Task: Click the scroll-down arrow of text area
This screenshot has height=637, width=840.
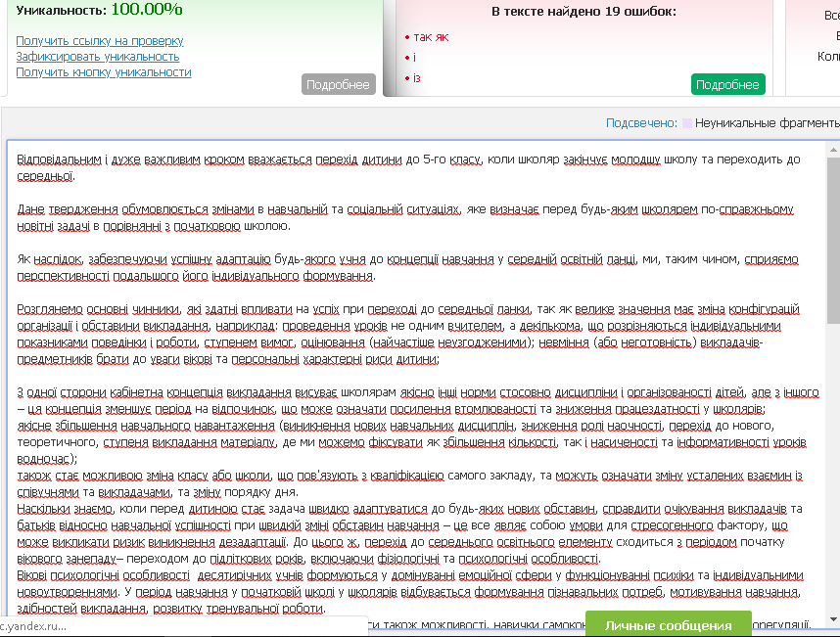Action: [833, 618]
